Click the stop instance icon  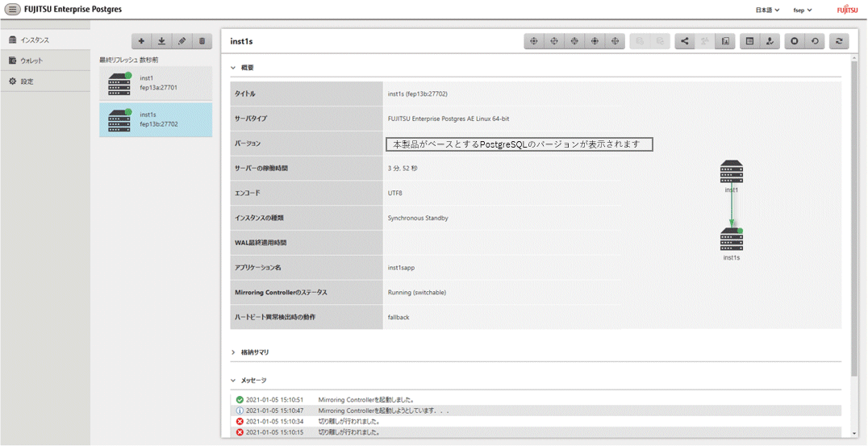[795, 41]
